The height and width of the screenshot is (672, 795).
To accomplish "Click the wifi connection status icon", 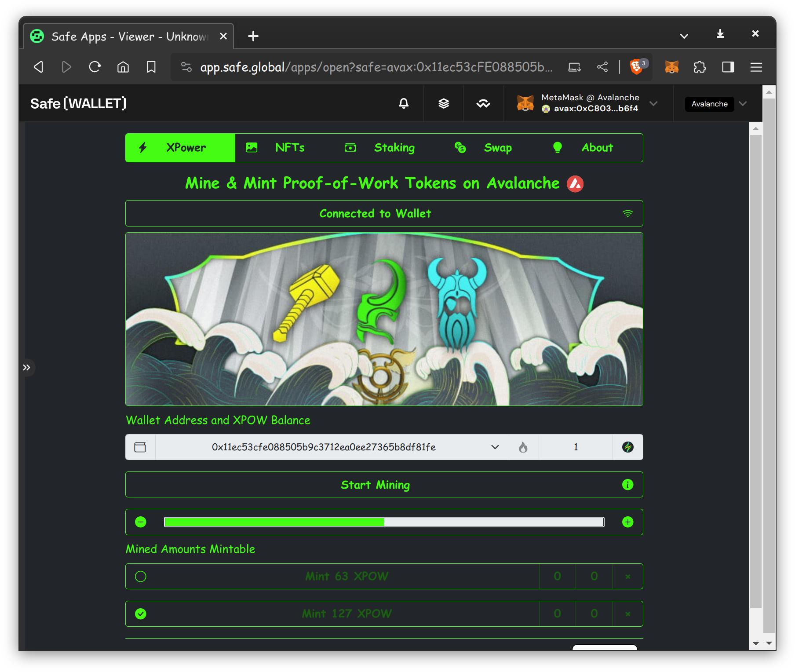I will tap(627, 214).
